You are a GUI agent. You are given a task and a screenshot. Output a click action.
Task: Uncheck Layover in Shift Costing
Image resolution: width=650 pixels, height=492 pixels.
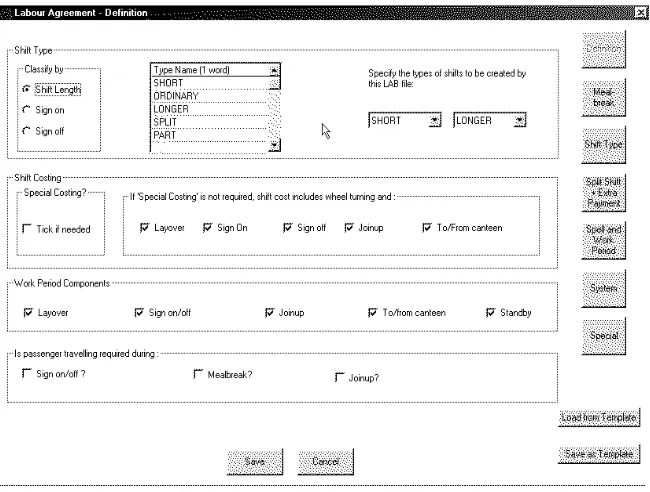(x=144, y=228)
